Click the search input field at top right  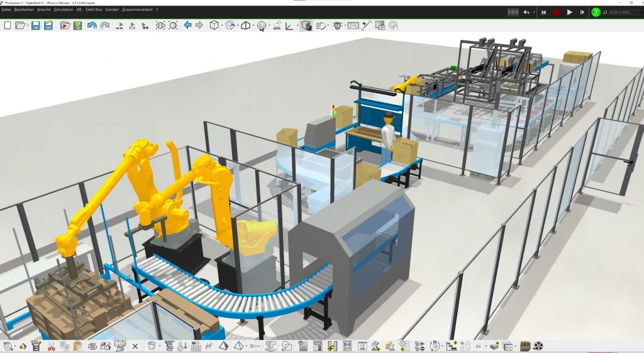pos(623,12)
